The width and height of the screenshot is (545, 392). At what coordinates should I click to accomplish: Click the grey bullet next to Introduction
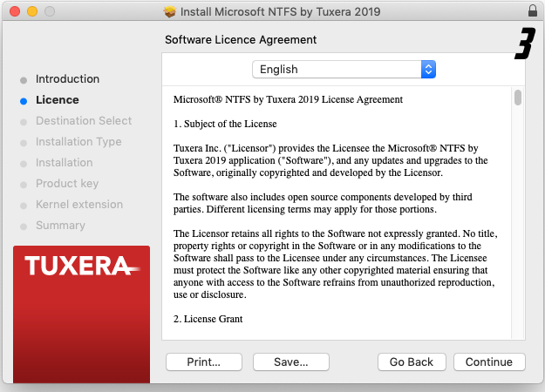click(24, 80)
